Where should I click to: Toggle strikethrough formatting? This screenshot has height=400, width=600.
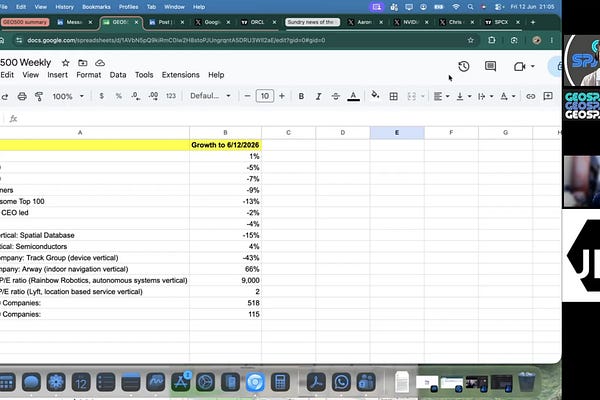click(336, 96)
